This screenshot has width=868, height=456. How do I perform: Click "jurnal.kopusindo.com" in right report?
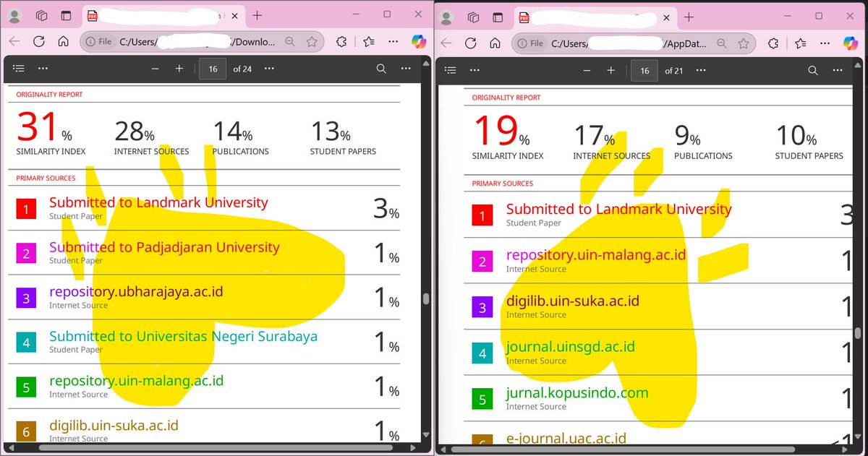pos(577,393)
